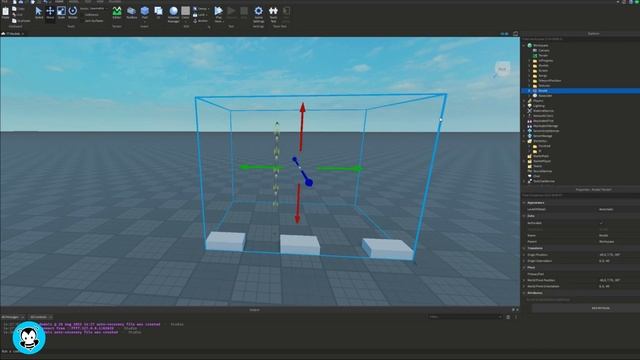Image resolution: width=640 pixels, height=360 pixels.
Task: Activate the Rotate tool
Action: (x=73, y=12)
